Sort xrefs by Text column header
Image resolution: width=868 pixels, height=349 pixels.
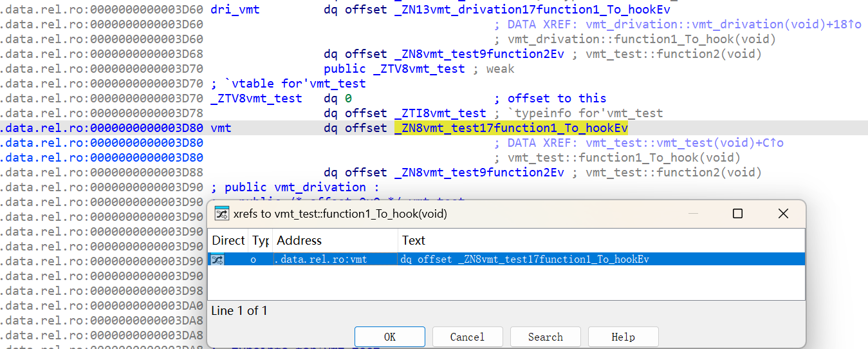[x=601, y=240]
